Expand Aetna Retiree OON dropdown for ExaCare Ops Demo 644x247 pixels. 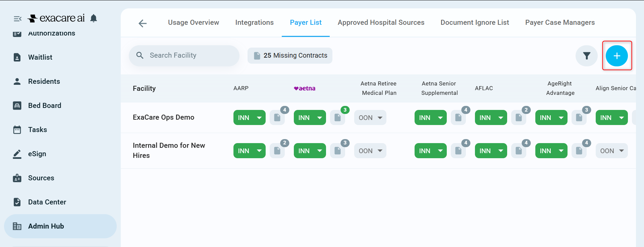pos(370,118)
